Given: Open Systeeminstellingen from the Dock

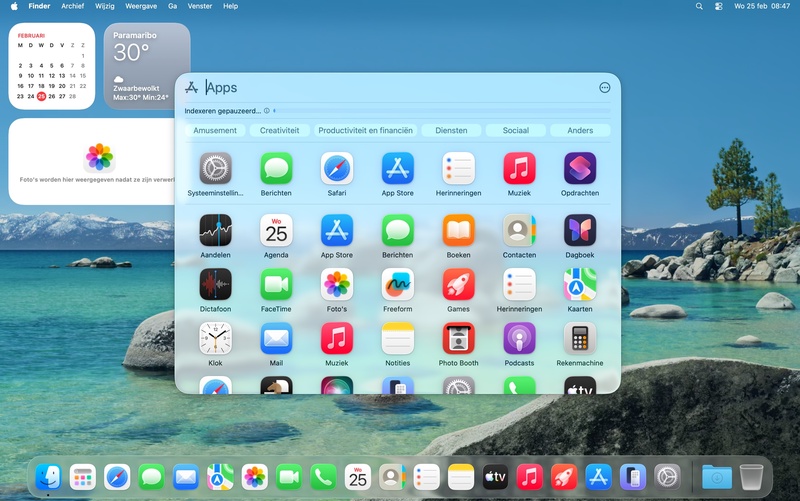Looking at the screenshot, I should click(x=667, y=478).
